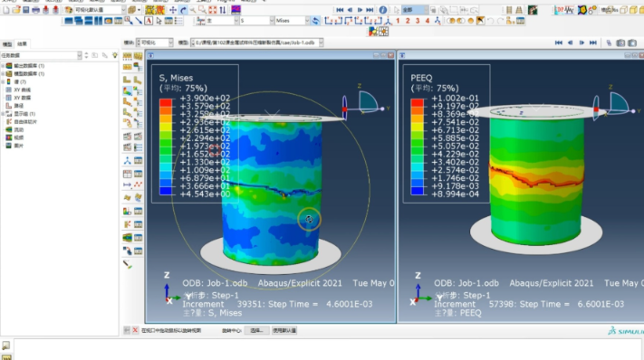Open the field output variable 'S' dropdown
Screen dimensions: 644x360
pos(272,21)
